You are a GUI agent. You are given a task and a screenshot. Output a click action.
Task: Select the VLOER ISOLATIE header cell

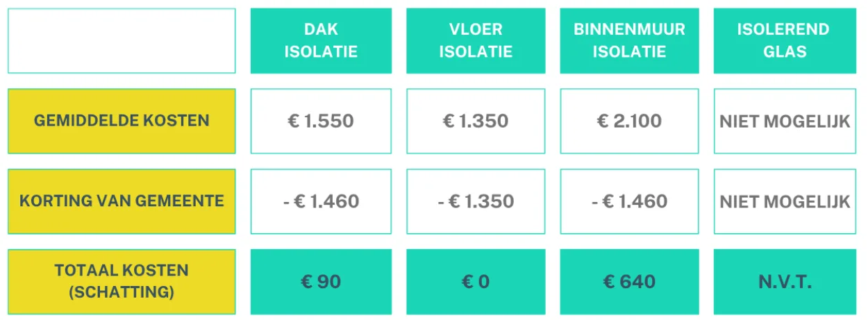coord(476,40)
